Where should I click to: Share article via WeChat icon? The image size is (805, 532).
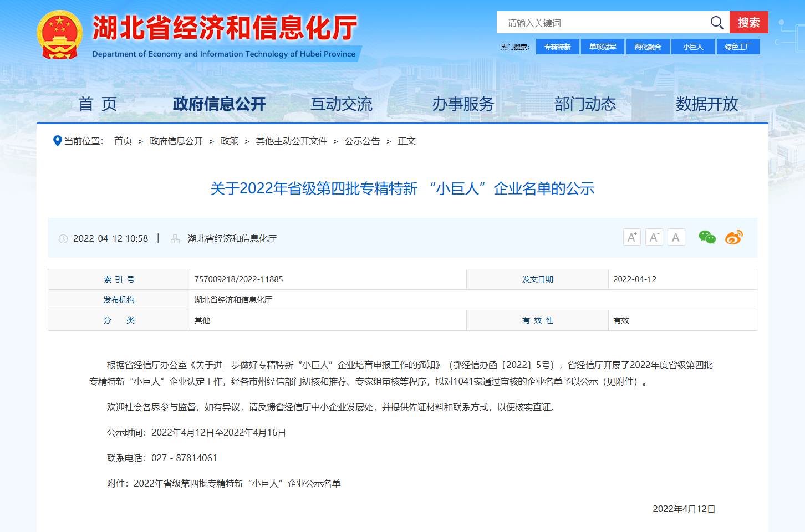[x=707, y=238]
